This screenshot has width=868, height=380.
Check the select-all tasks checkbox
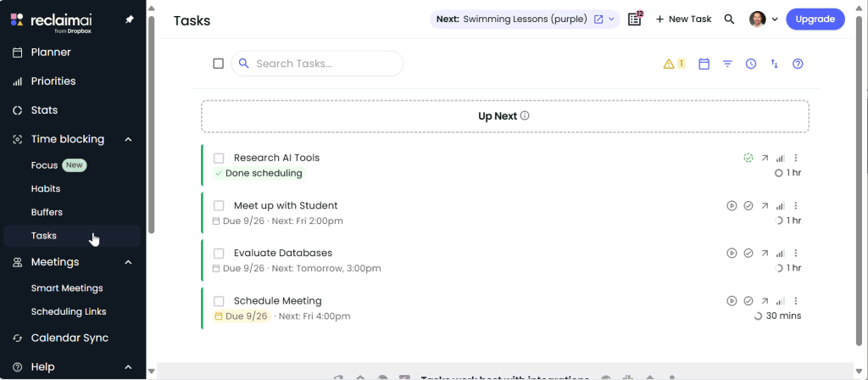[219, 64]
